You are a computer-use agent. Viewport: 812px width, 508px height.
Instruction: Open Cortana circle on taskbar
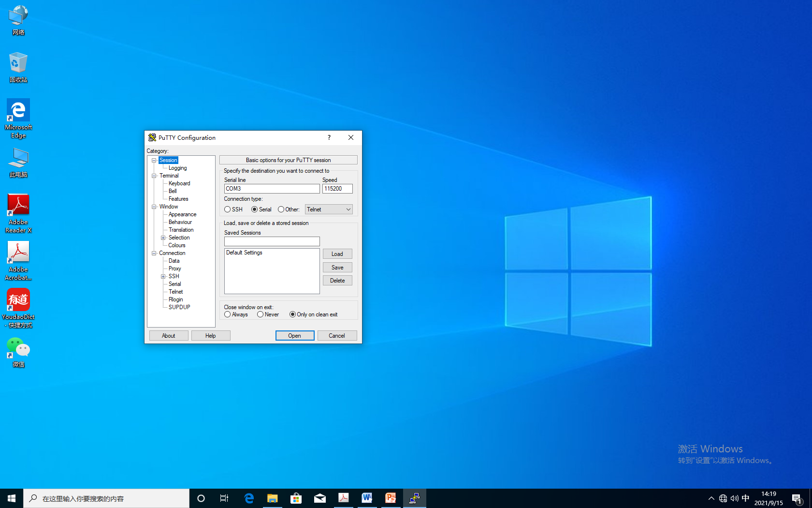click(x=201, y=498)
